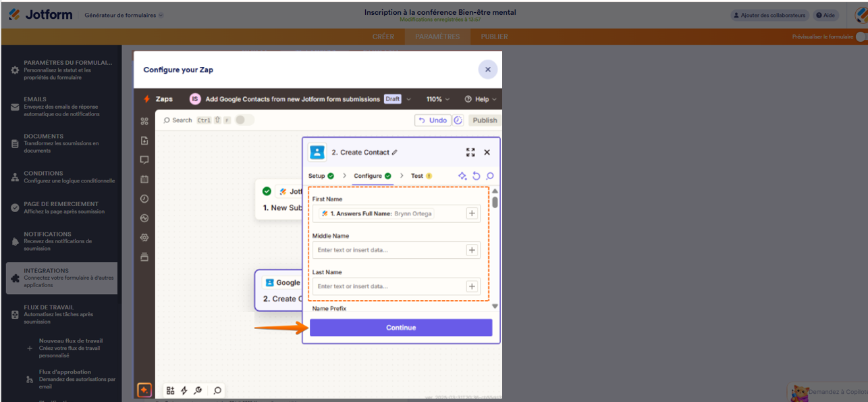Click scrollbar down arrow in Configure panel
868x402 pixels.
coord(495,306)
